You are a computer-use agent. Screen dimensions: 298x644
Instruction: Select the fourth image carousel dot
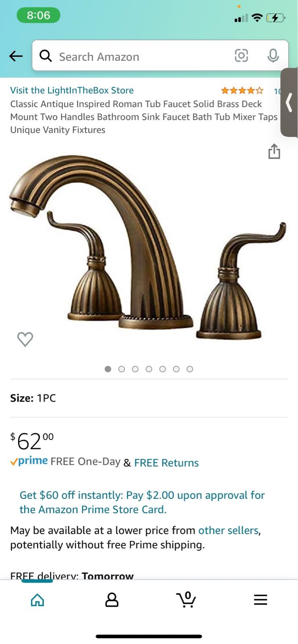pyautogui.click(x=149, y=369)
